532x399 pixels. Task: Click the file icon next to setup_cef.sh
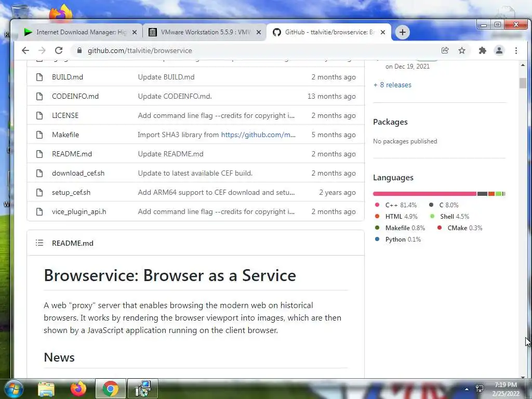pos(39,192)
